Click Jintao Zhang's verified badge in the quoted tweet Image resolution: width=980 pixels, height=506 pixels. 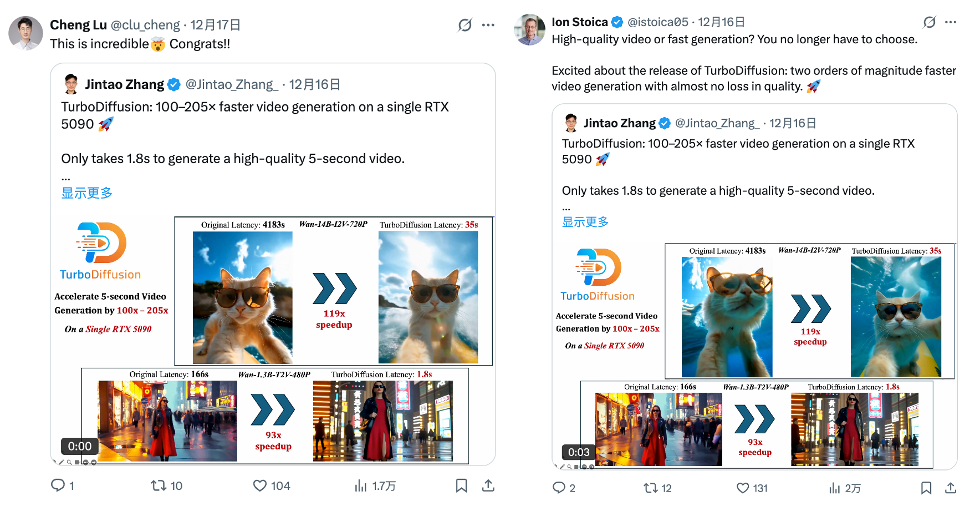(173, 84)
